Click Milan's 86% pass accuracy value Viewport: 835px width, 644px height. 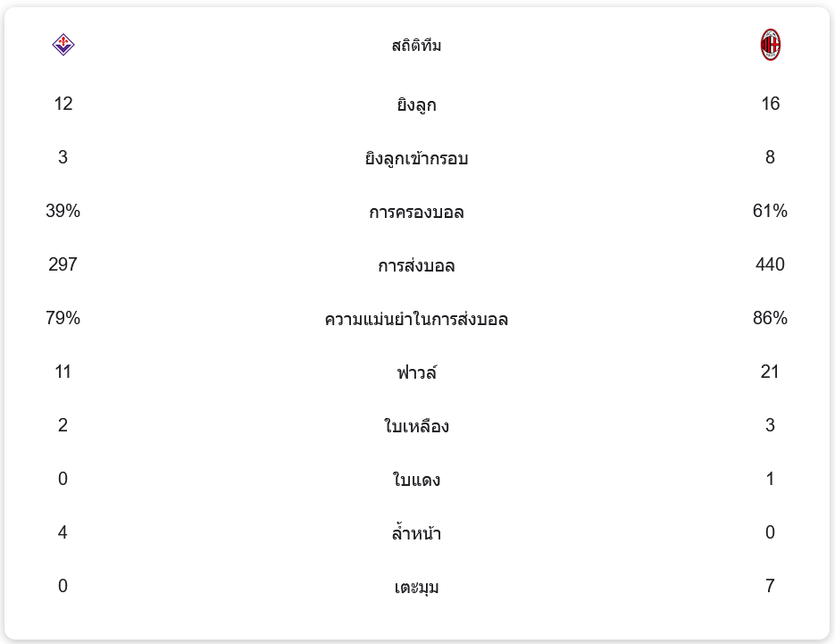pos(770,318)
